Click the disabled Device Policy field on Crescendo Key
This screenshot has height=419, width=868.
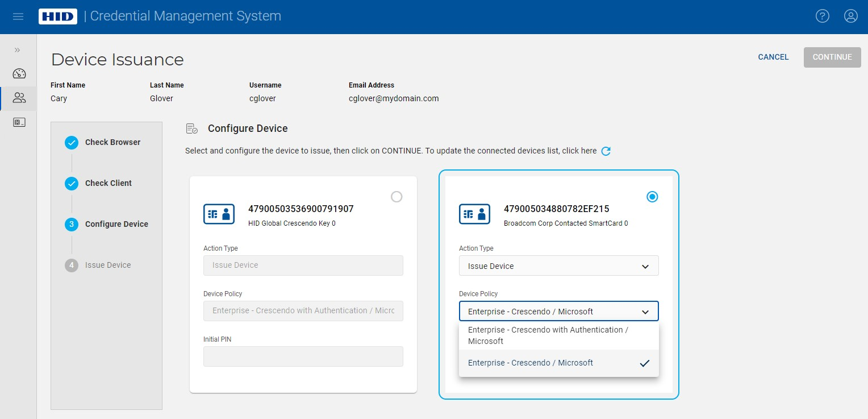click(x=303, y=311)
